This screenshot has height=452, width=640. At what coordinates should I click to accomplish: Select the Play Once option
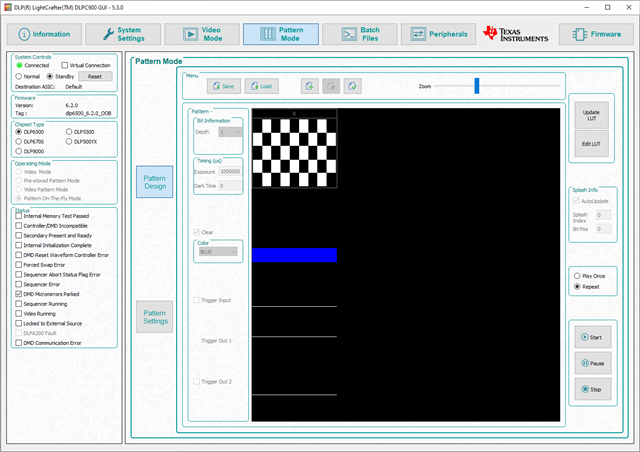[590, 276]
